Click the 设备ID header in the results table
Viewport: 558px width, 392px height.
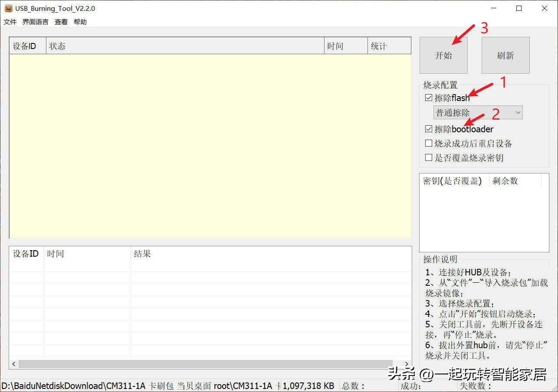click(26, 254)
